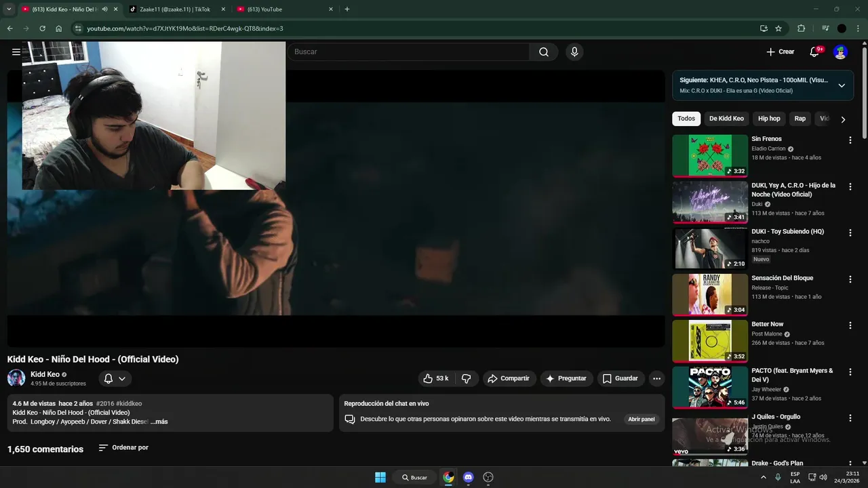View site information icon in address bar
This screenshot has height=488, width=868.
click(x=78, y=28)
